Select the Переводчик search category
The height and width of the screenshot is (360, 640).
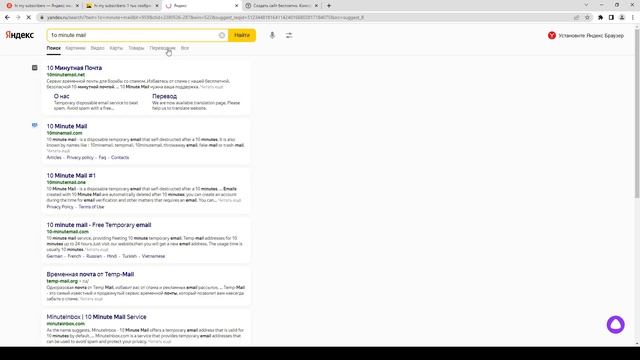coord(162,48)
